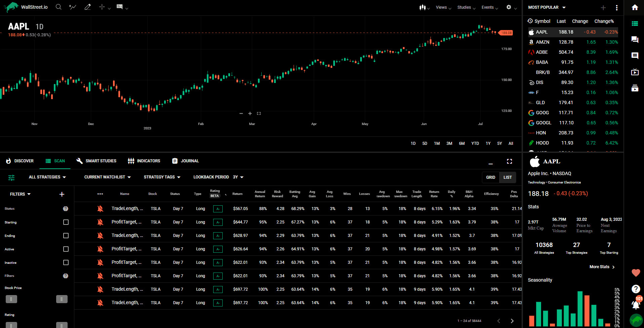Click the candlestick chart type icon
This screenshot has height=328, width=644.
tap(422, 7)
